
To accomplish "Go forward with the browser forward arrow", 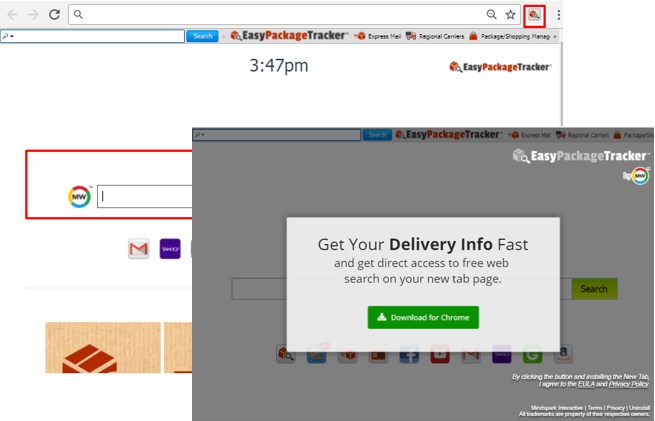I will tap(33, 15).
